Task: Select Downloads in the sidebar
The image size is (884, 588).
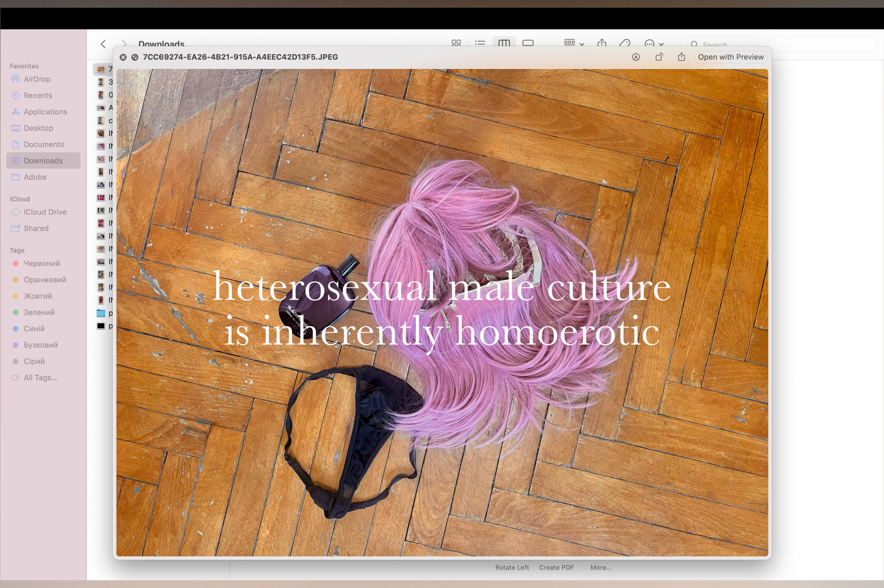Action: coord(43,160)
